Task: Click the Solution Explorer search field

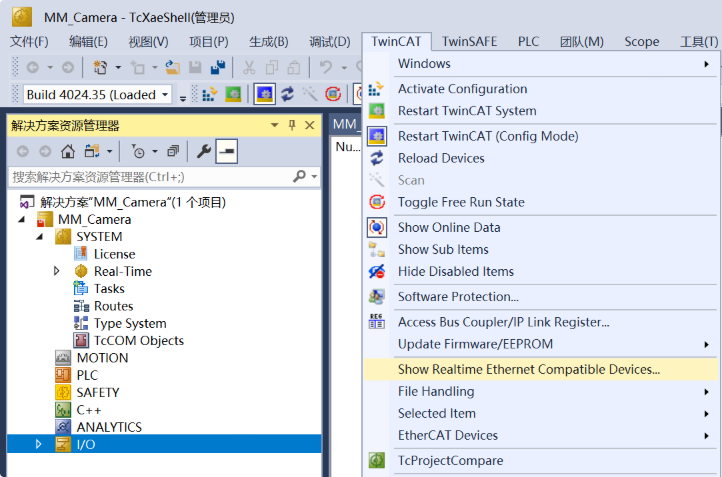Action: pos(151,177)
